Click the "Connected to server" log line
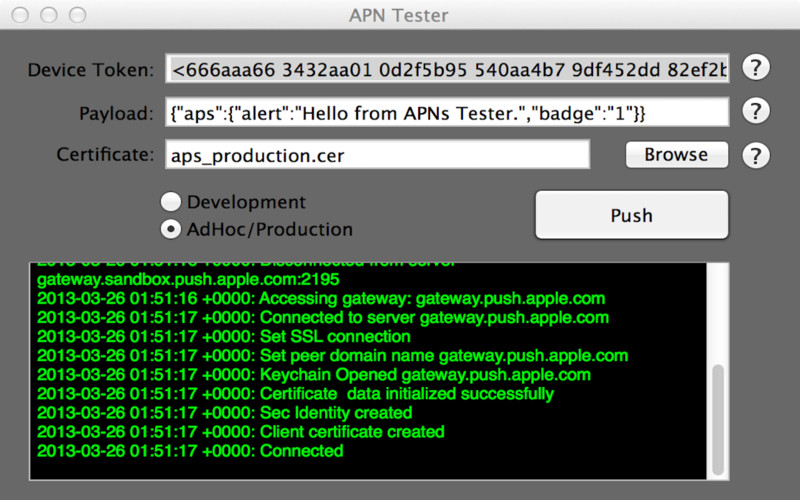 click(x=323, y=318)
